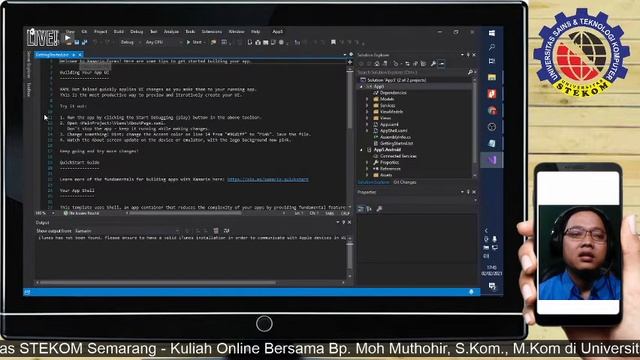
Task: Collapse the App1 project node
Action: (x=361, y=87)
